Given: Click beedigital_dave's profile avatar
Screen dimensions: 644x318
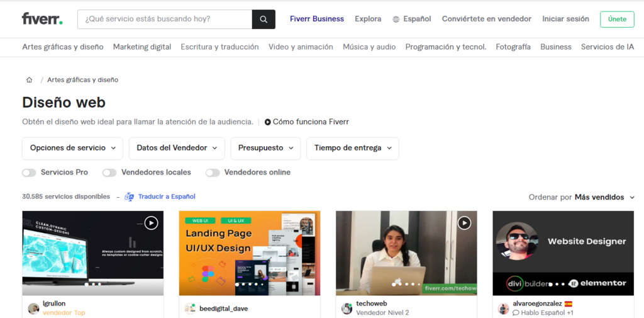Looking at the screenshot, I should (190, 309).
